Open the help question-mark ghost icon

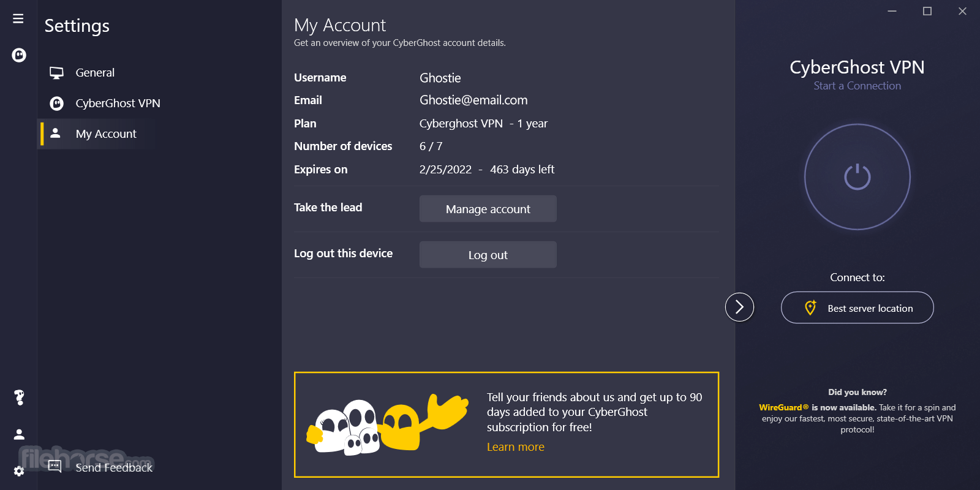tap(19, 398)
